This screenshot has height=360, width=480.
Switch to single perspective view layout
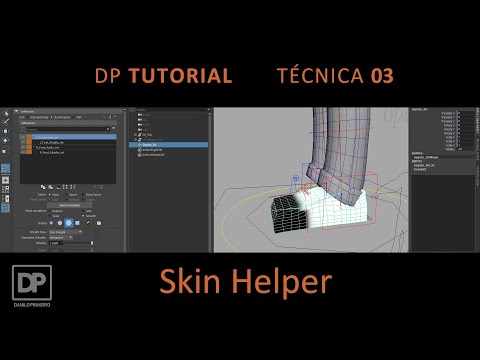pos(5,180)
